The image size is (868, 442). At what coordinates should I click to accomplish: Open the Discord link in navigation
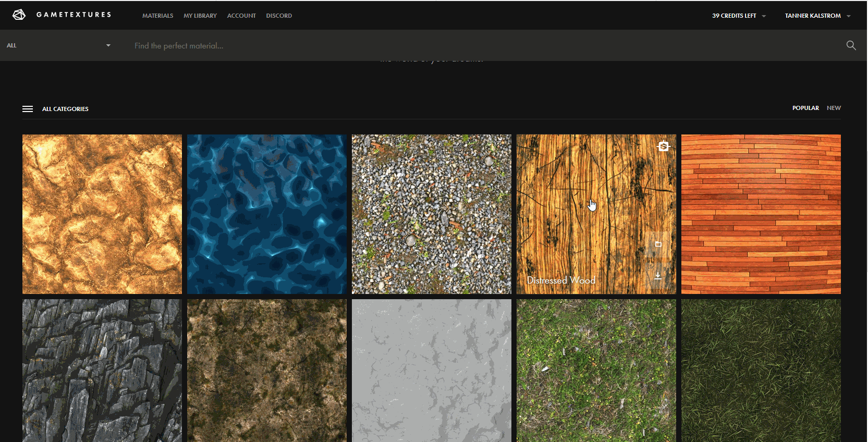click(279, 16)
